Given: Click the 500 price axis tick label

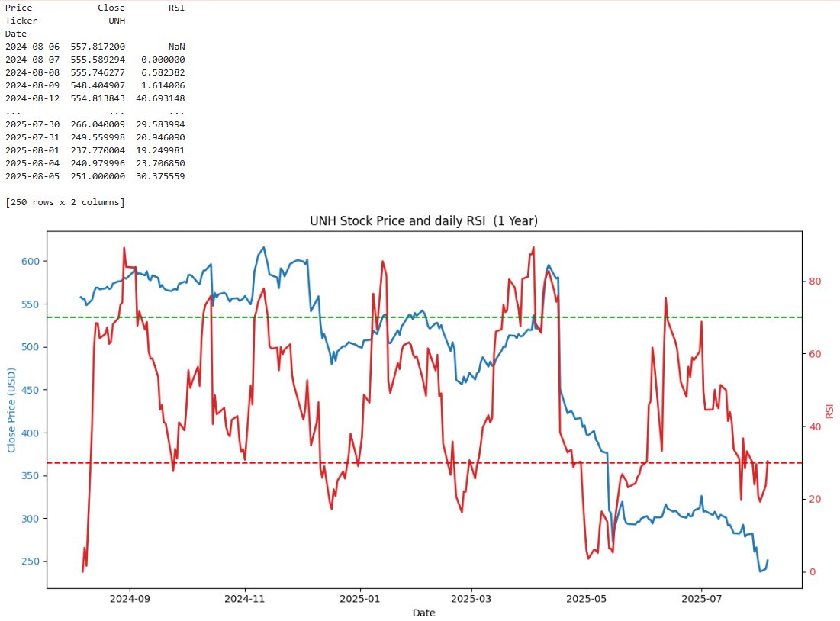Looking at the screenshot, I should pos(31,347).
